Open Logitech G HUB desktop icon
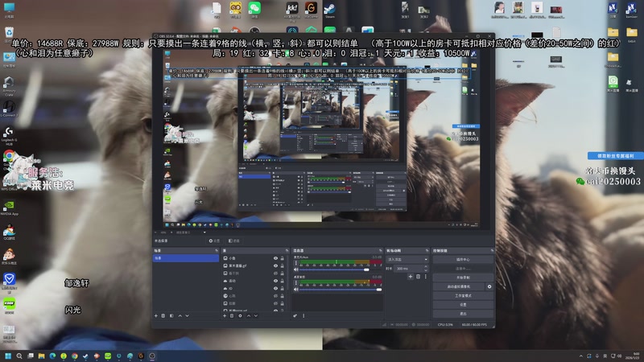 pos(9,136)
